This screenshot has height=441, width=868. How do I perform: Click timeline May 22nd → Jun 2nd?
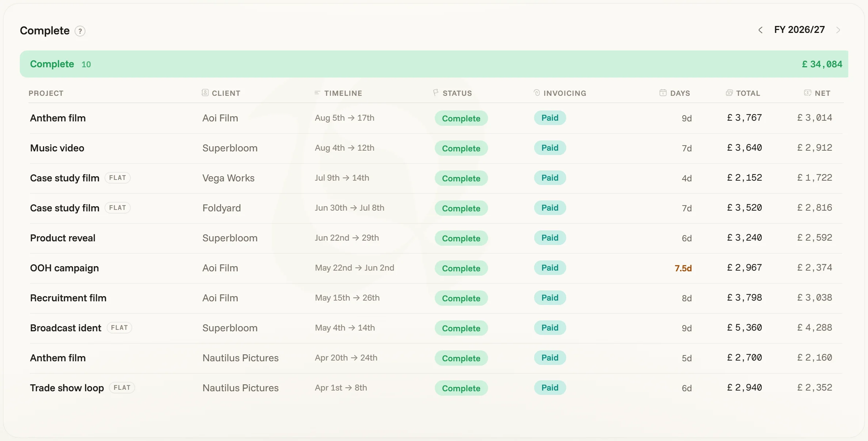click(x=355, y=268)
